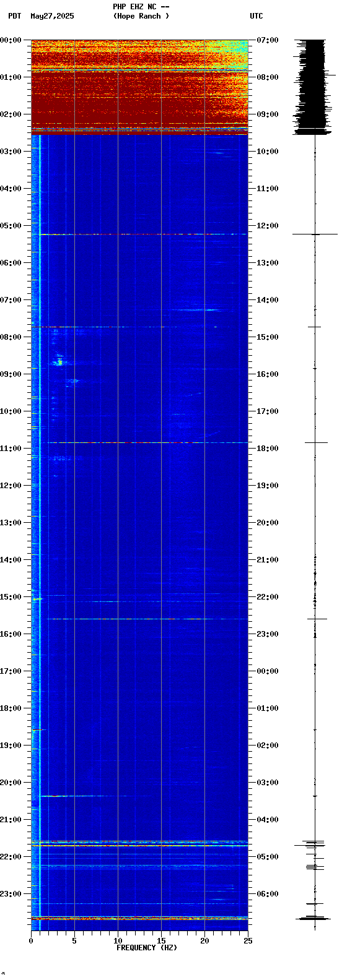This screenshot has width=342, height=980.
Task: Click the 25 Hz frequency tick label
Action: point(248,941)
